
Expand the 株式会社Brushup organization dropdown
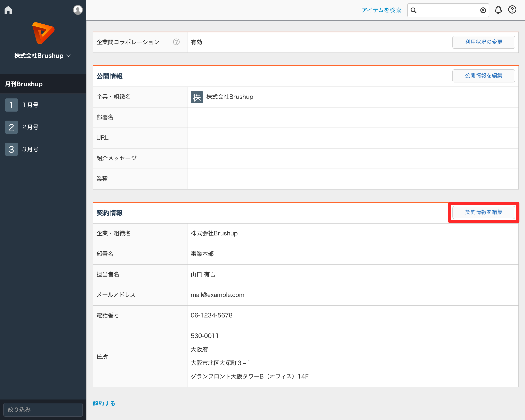click(43, 56)
